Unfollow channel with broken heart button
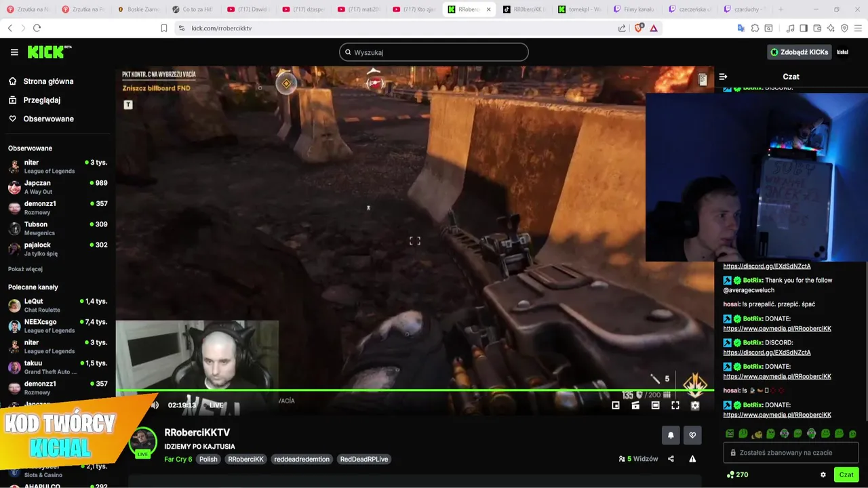The image size is (868, 488). coord(692,435)
